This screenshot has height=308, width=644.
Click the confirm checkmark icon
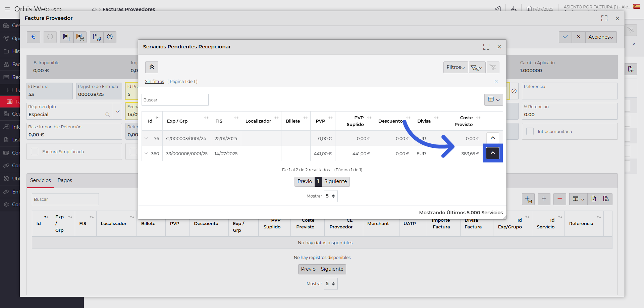pos(565,37)
